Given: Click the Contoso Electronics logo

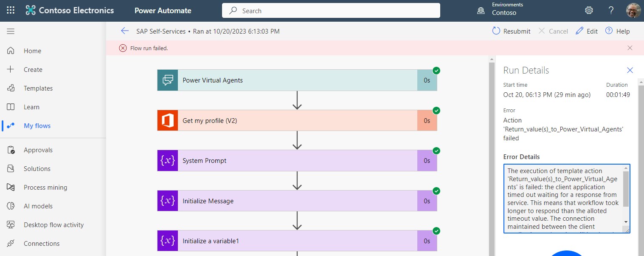Looking at the screenshot, I should point(70,11).
